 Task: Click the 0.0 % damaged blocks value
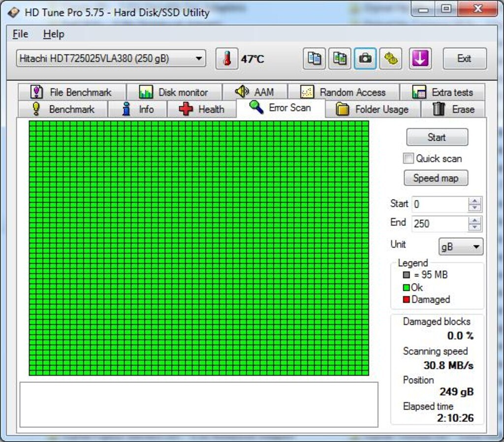(460, 336)
